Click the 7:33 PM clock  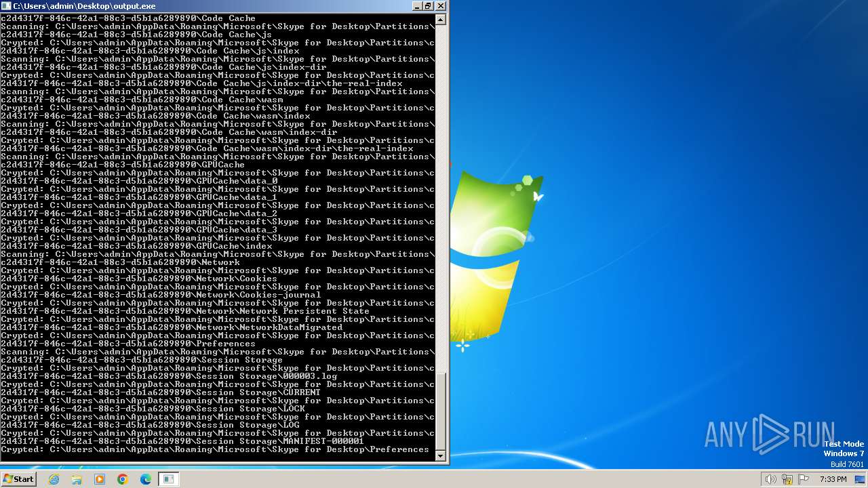833,479
